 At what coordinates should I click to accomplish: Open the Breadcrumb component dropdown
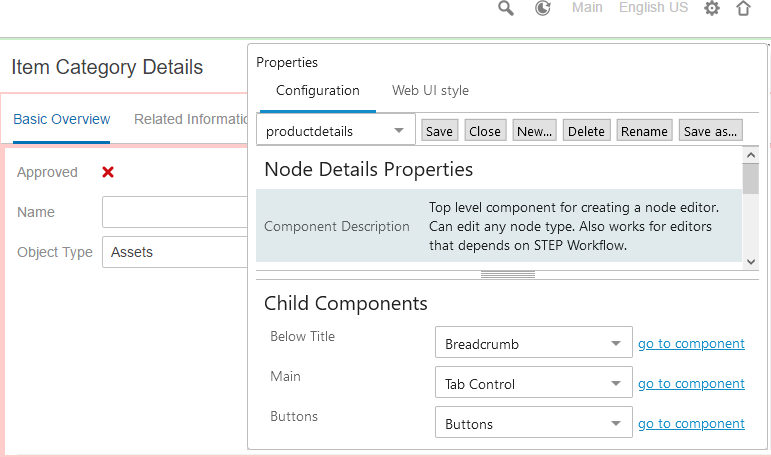pos(534,344)
